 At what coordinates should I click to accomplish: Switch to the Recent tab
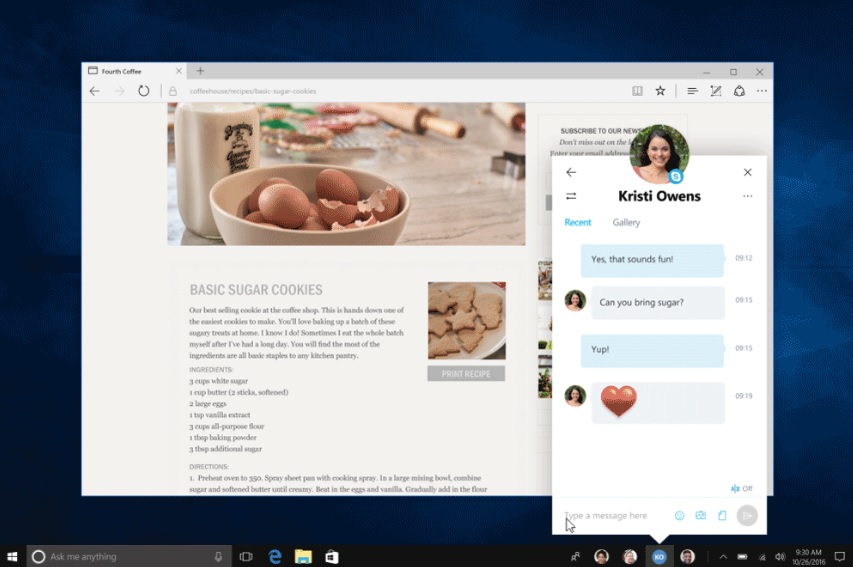coord(578,222)
